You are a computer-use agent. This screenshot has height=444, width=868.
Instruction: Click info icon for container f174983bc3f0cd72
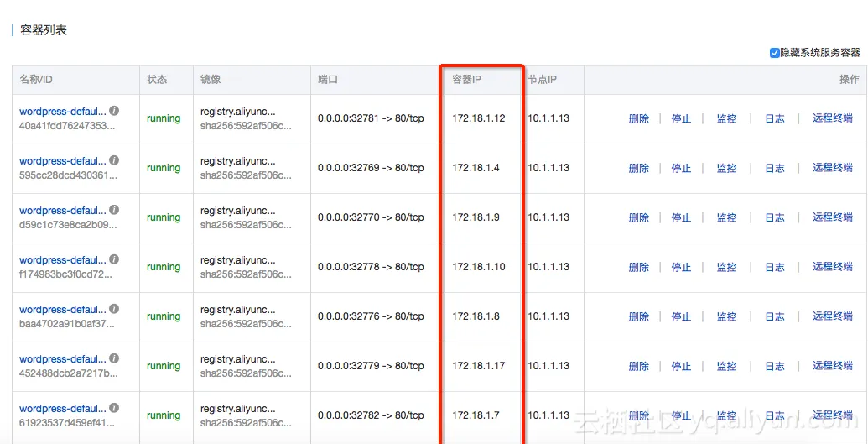(x=114, y=259)
